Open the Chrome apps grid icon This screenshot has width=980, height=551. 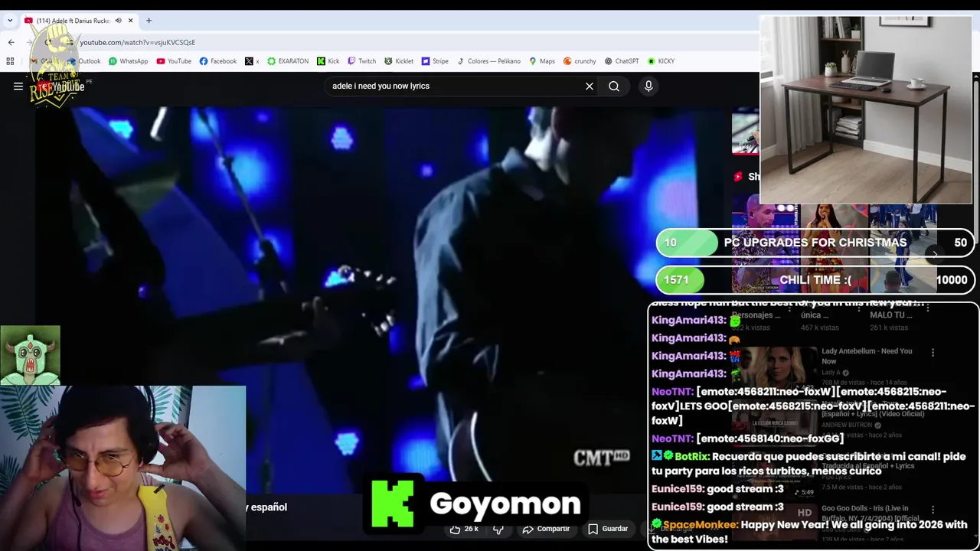[10, 61]
